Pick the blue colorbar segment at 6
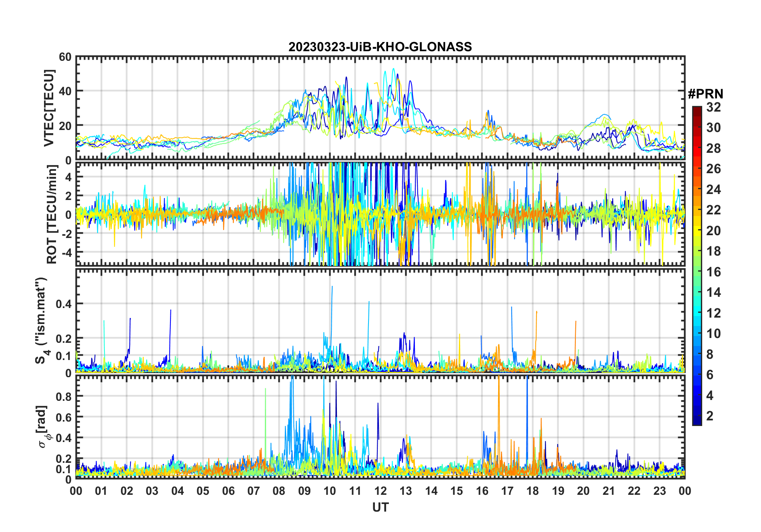 [x=697, y=375]
